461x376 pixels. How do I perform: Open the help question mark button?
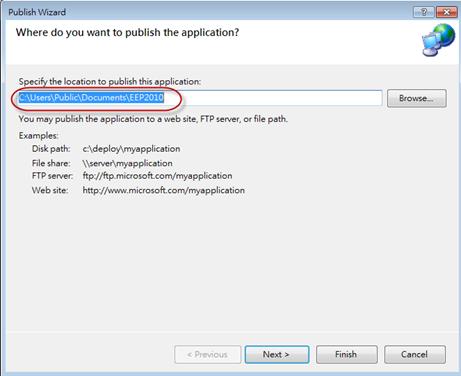pos(423,12)
